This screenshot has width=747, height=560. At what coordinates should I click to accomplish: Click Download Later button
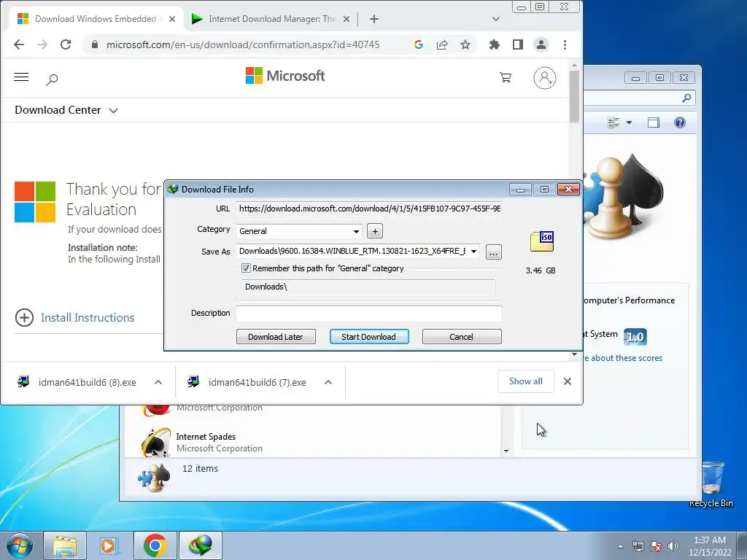tap(276, 337)
